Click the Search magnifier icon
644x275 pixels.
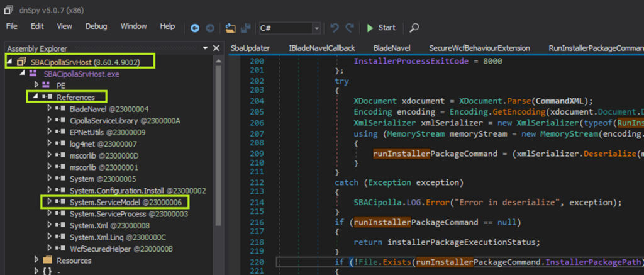[x=414, y=28]
